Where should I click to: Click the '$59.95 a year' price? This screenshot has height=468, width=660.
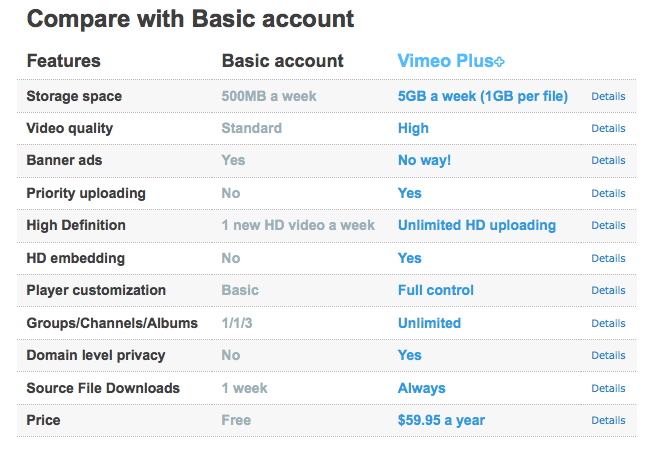441,420
